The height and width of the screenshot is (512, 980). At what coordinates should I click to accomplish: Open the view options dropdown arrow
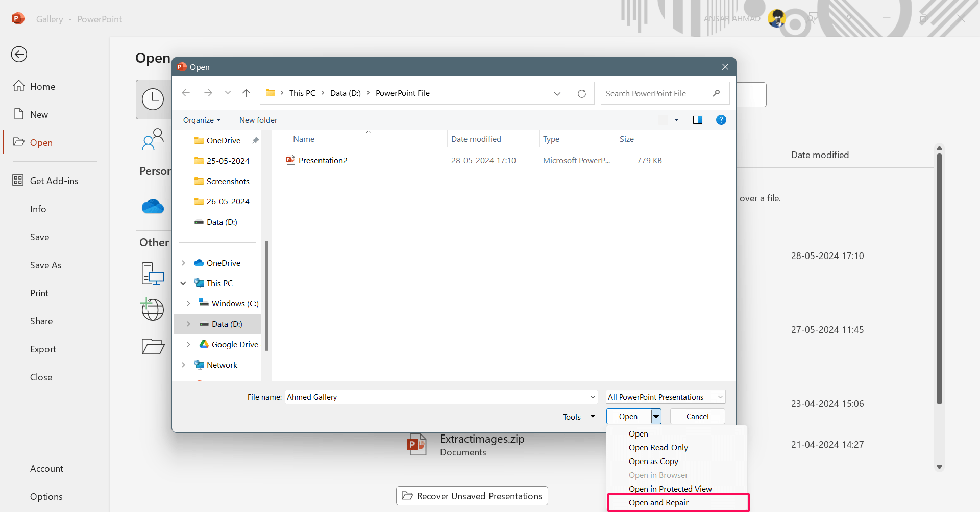[677, 120]
